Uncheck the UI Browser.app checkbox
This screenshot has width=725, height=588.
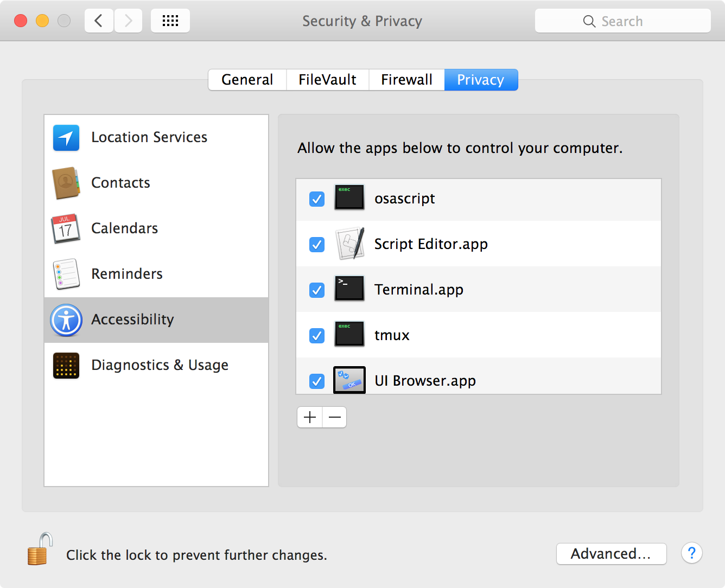(x=317, y=381)
